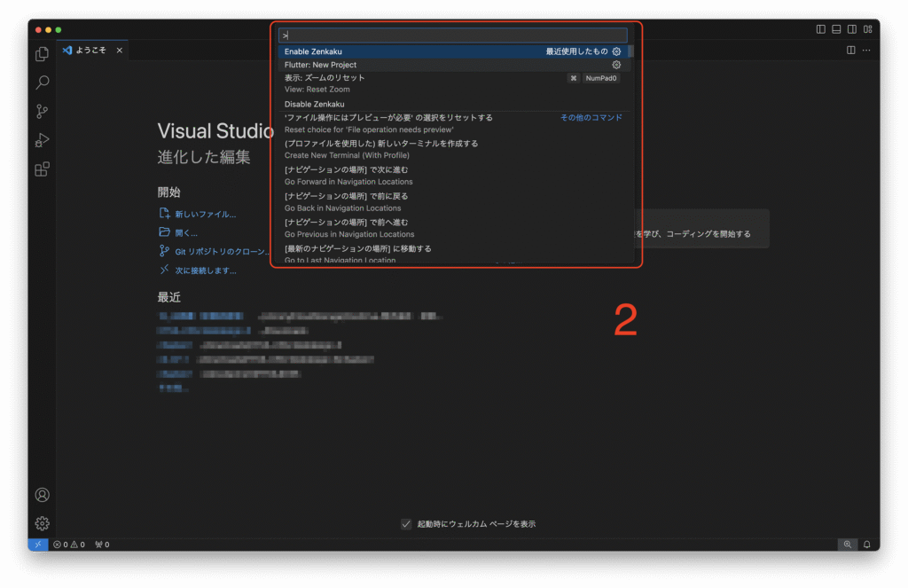Open the customize layout icon
This screenshot has height=588, width=908.
coord(867,29)
